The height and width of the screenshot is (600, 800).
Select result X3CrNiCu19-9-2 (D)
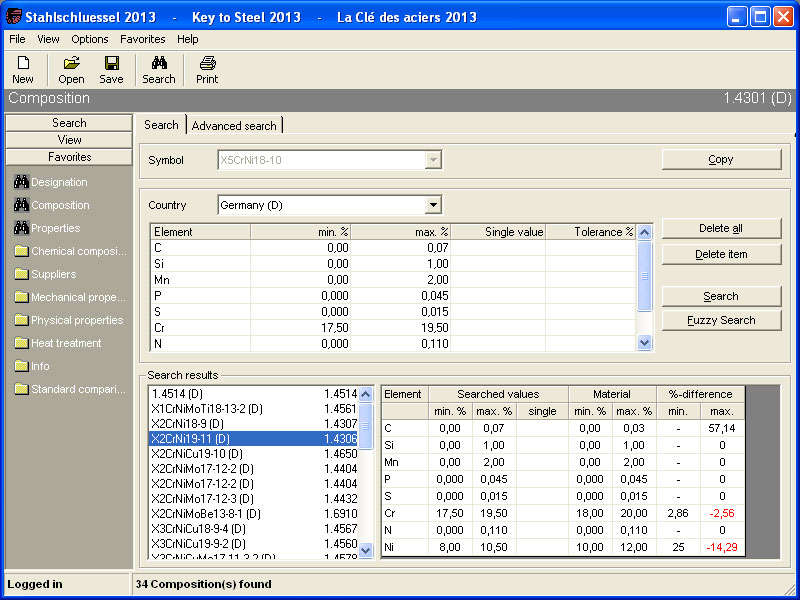pos(254,544)
